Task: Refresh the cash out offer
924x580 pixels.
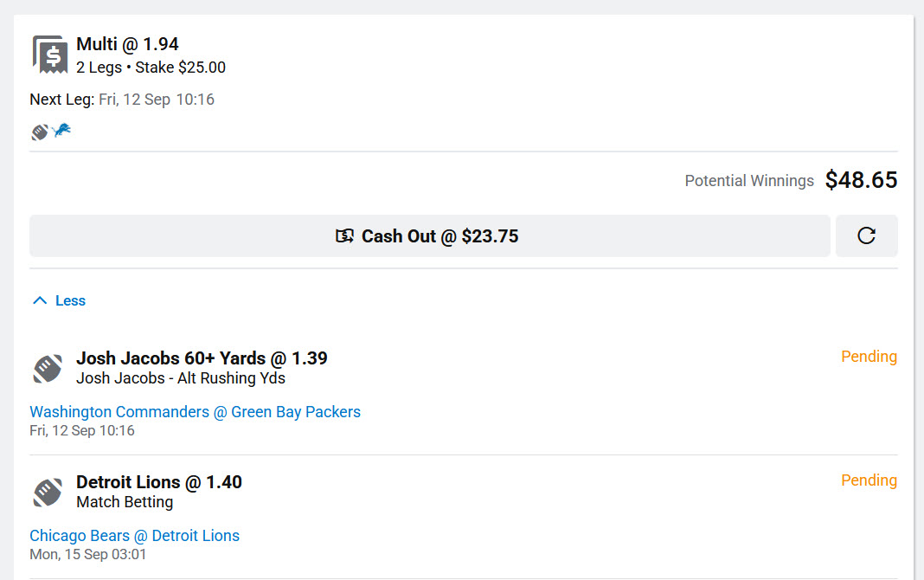Action: pyautogui.click(x=866, y=236)
